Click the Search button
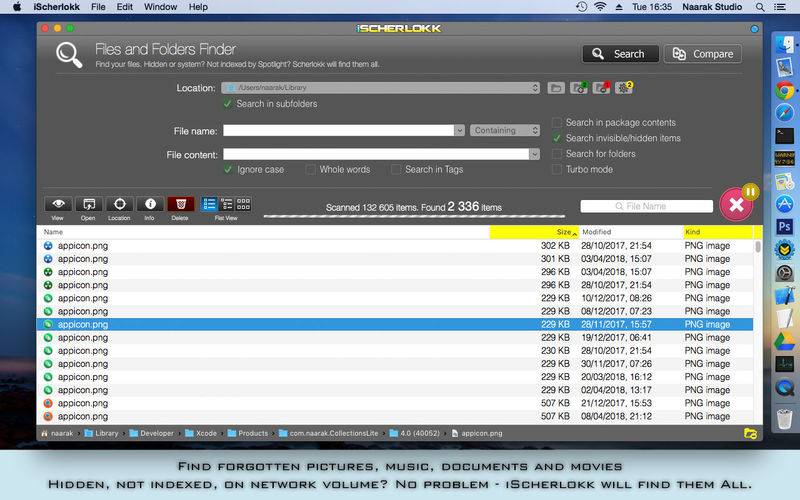 620,54
